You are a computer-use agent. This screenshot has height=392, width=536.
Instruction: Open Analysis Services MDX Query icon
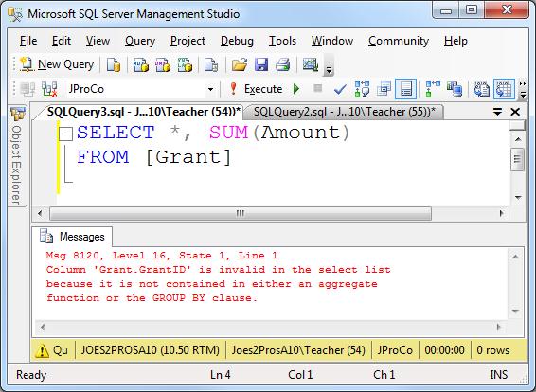click(141, 64)
